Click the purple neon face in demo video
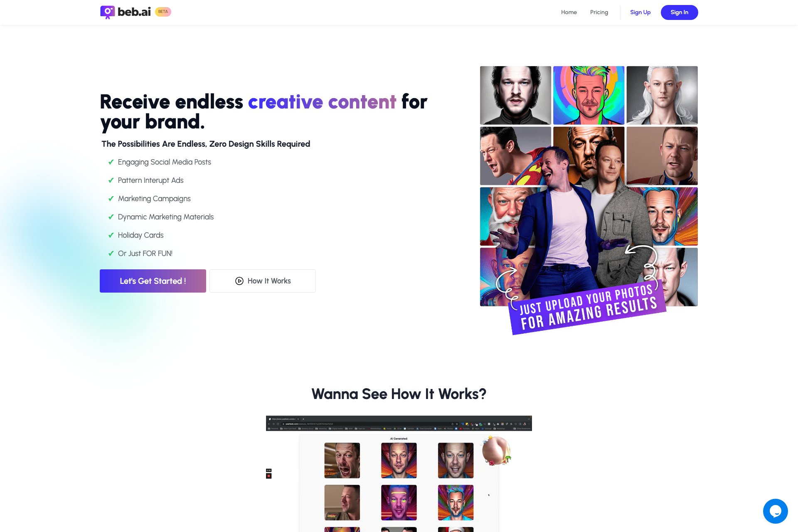Viewport: 798px width, 532px height. coord(399,502)
